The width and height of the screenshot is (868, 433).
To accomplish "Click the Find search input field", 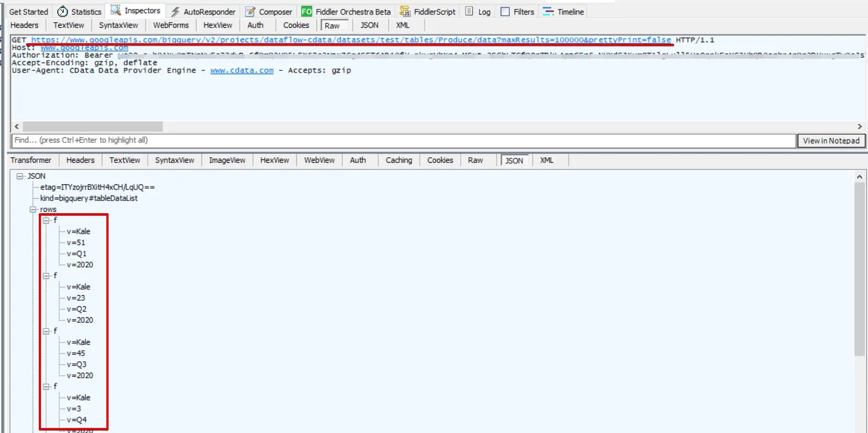I will 403,140.
